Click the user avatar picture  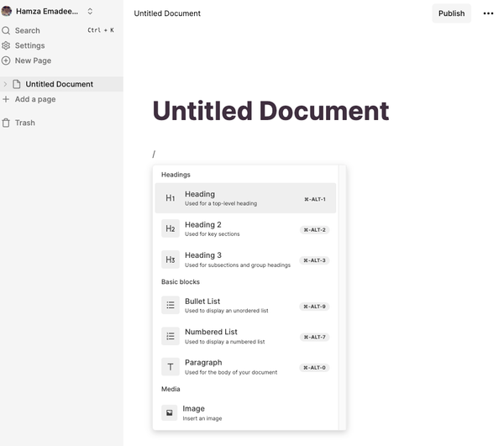(x=7, y=11)
